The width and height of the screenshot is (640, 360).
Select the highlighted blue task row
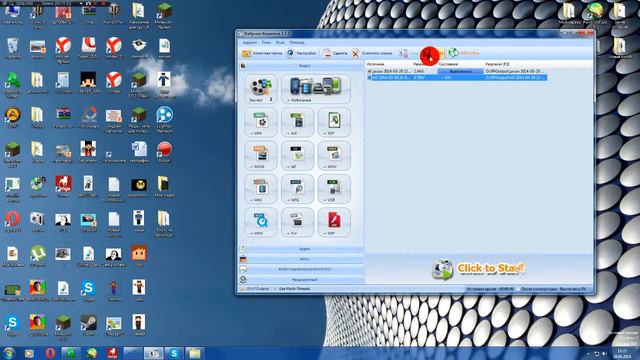coord(457,77)
